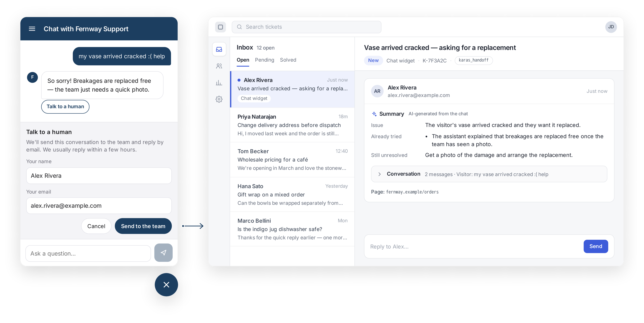Click the square sidebar toggle icon

click(220, 27)
